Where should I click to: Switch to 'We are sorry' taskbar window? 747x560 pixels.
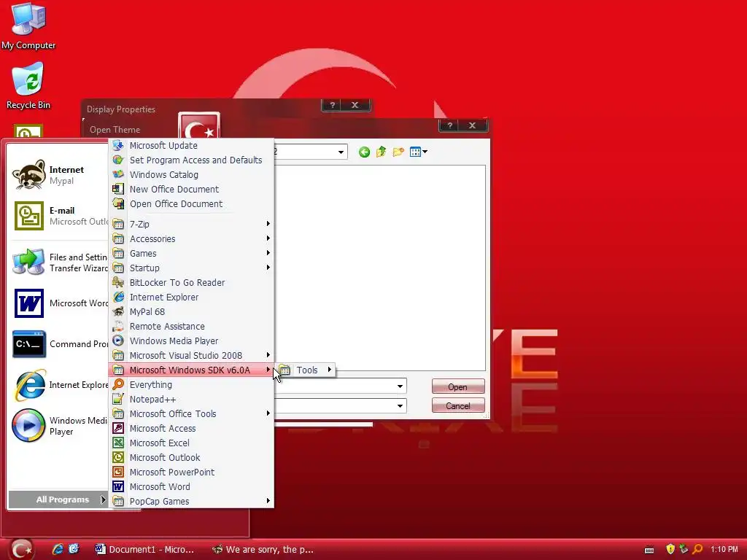(x=263, y=550)
